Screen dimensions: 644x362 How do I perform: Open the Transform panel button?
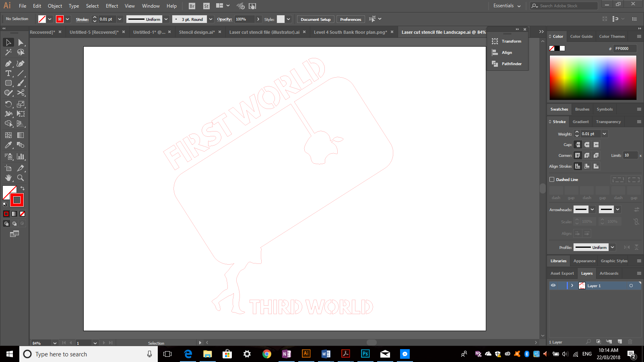click(x=507, y=41)
